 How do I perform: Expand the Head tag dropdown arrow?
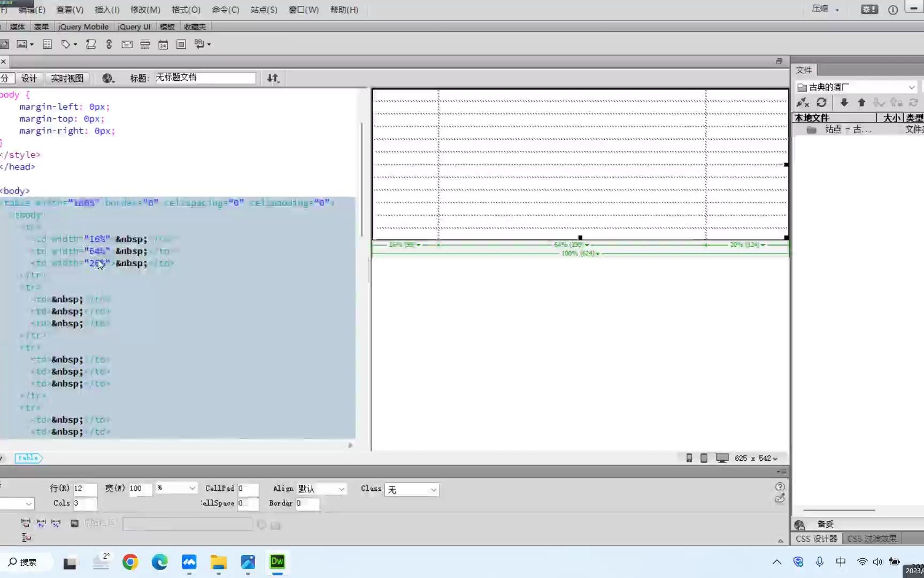pyautogui.click(x=75, y=44)
